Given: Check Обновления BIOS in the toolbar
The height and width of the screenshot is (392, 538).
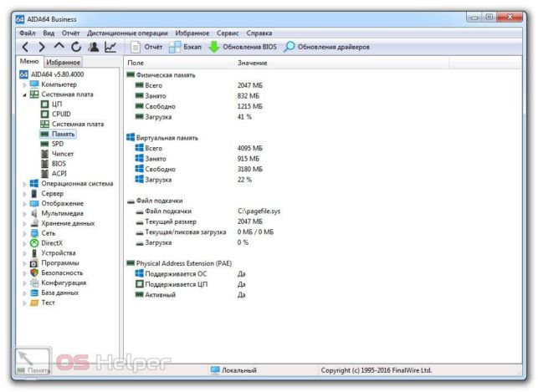Looking at the screenshot, I should click(243, 47).
